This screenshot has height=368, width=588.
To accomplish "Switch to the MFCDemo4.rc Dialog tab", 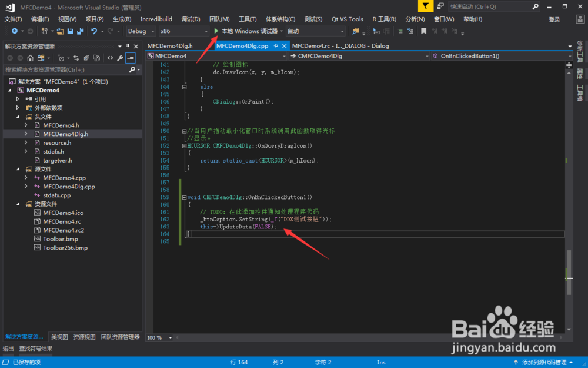I will [x=340, y=46].
